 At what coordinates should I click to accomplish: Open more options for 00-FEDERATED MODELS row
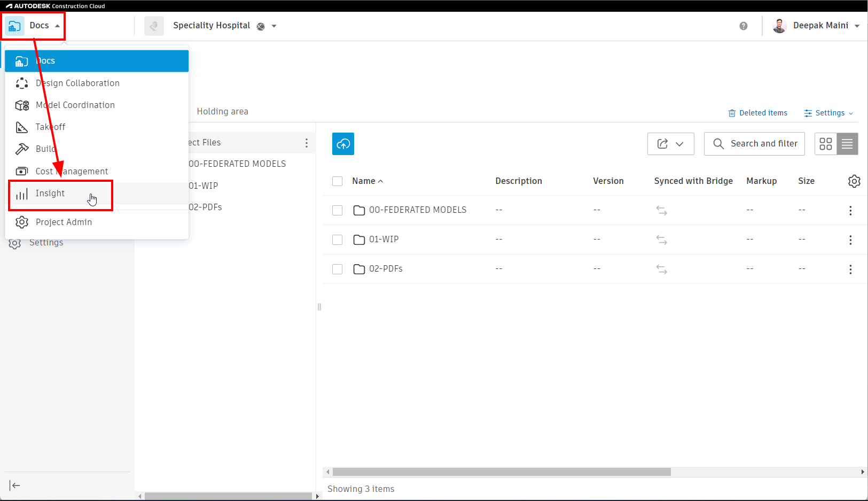[x=850, y=211]
